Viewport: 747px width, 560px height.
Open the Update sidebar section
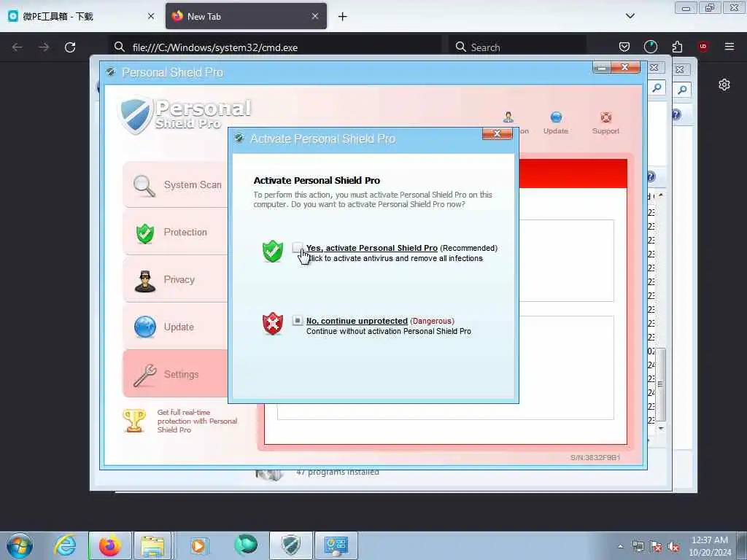176,327
